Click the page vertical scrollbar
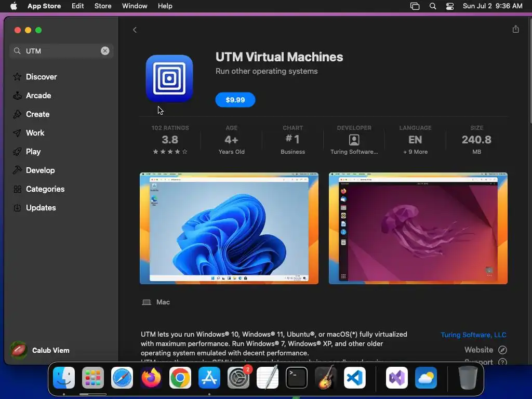Screen dimensions: 532x399 pos(530,70)
